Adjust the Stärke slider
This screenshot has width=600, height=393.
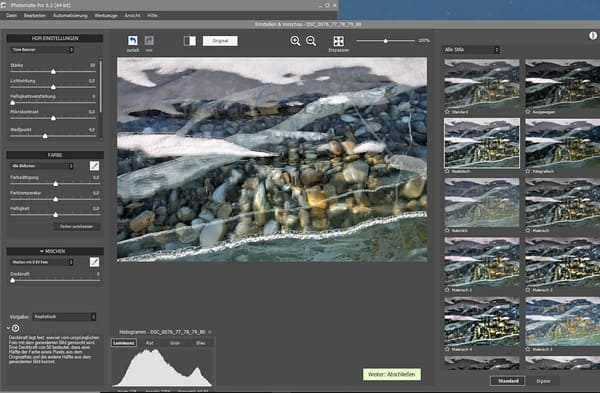tap(53, 72)
